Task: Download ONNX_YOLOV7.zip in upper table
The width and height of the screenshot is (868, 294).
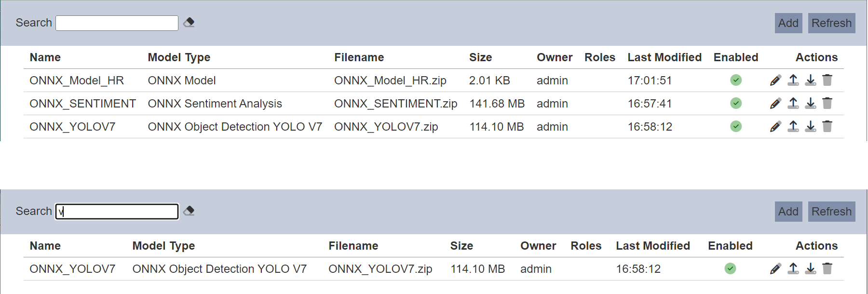Action: click(x=811, y=126)
